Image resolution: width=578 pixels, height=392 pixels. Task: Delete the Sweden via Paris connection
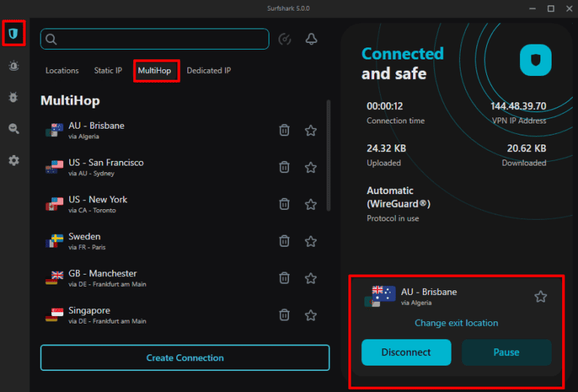[x=284, y=242]
